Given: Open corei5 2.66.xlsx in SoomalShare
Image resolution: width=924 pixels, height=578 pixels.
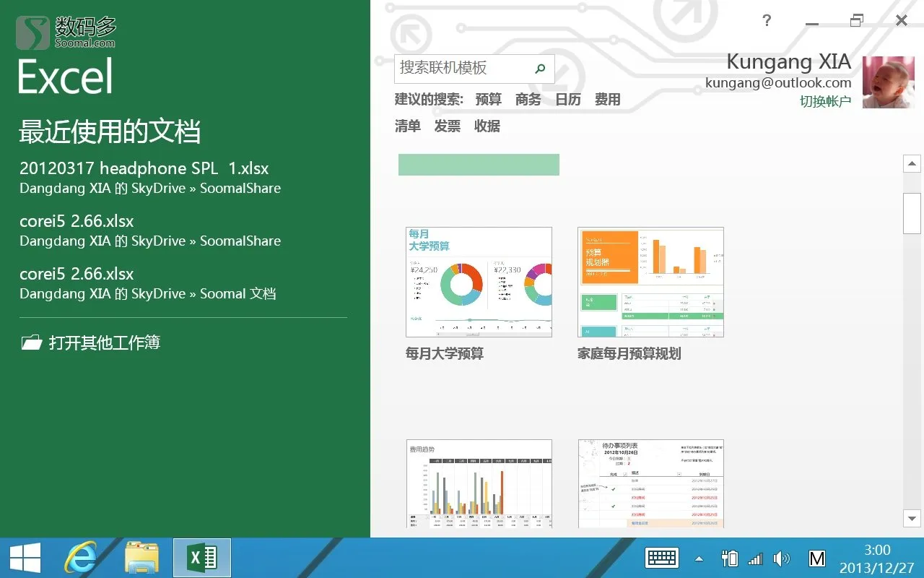Looking at the screenshot, I should coord(150,230).
